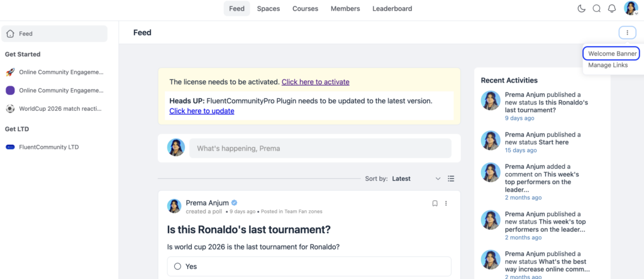Open the poll post's three-dot menu

pyautogui.click(x=446, y=203)
